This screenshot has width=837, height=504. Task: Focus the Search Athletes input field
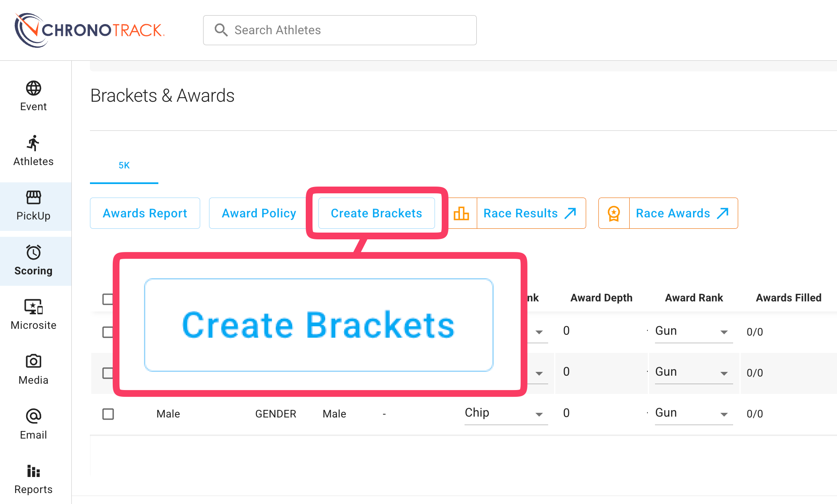(x=340, y=30)
